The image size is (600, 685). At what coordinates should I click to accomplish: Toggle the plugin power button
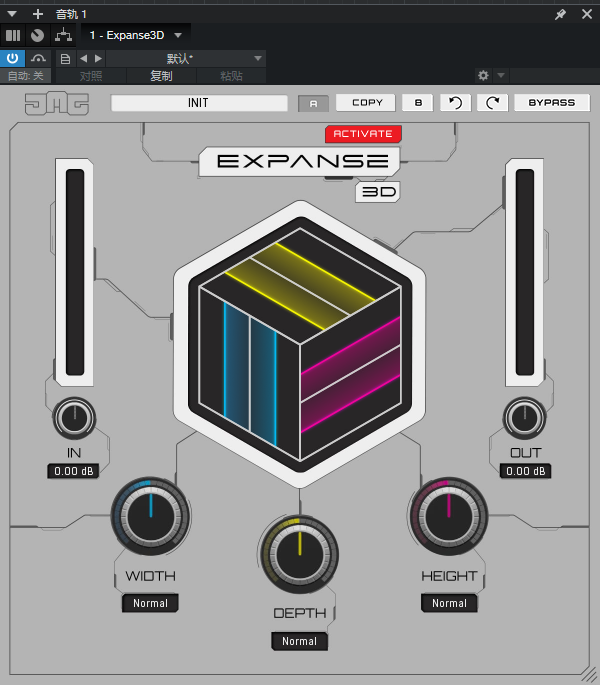pyautogui.click(x=12, y=58)
